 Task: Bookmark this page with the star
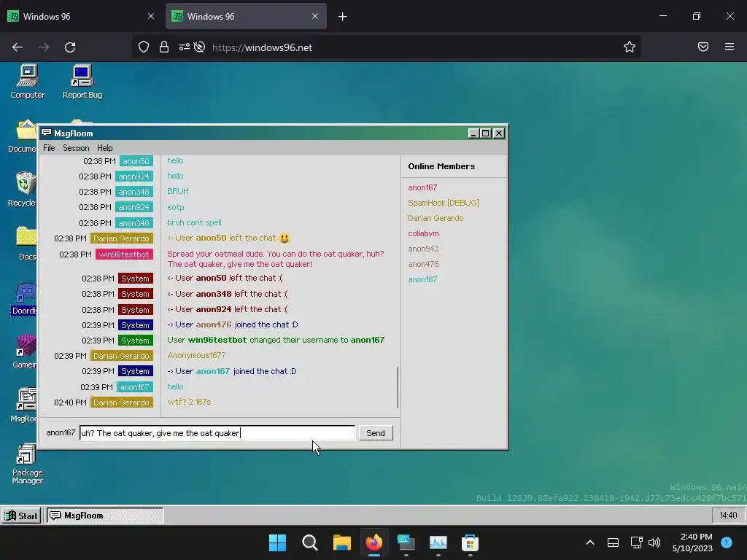(630, 47)
